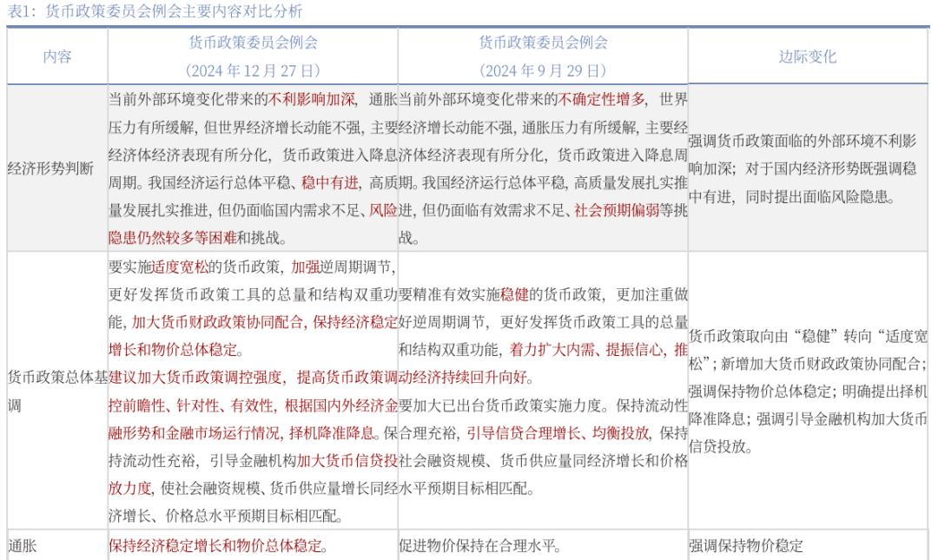The image size is (938, 560).
Task: Click red text '引导信贷合理增长、均衡投放'
Action: pos(558,433)
